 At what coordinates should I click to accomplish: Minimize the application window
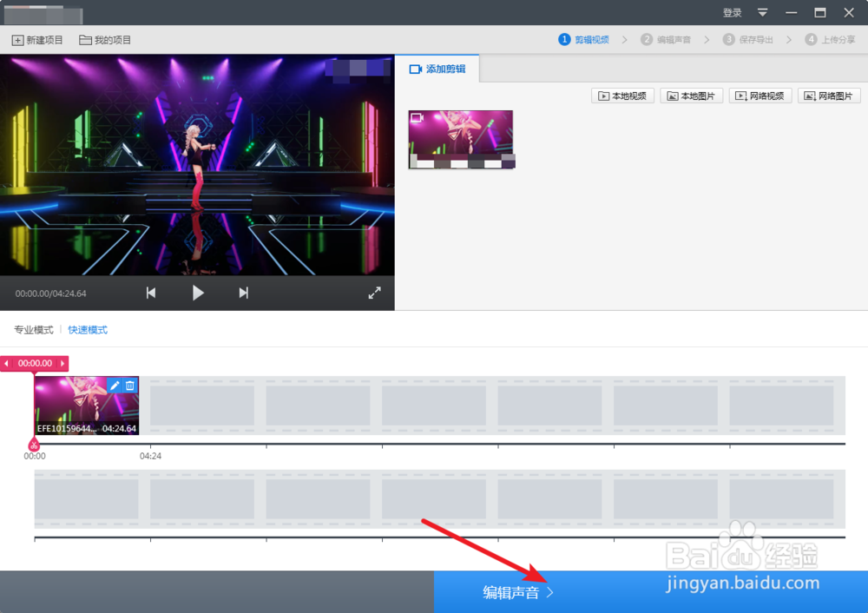click(x=791, y=12)
